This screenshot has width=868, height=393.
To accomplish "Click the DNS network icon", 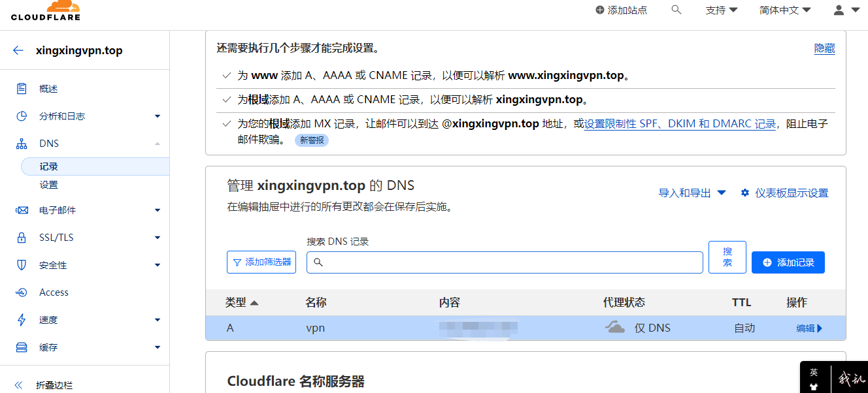I will click(22, 144).
